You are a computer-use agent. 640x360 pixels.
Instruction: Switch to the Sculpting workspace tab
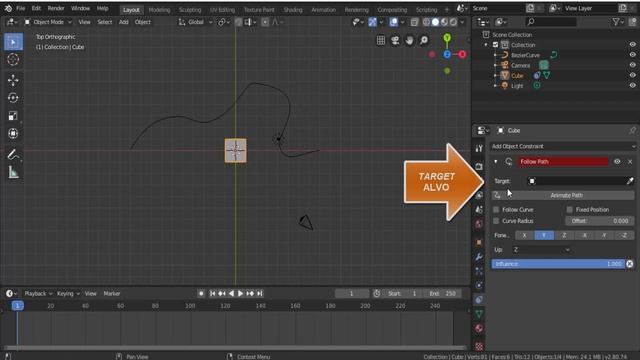pyautogui.click(x=190, y=9)
